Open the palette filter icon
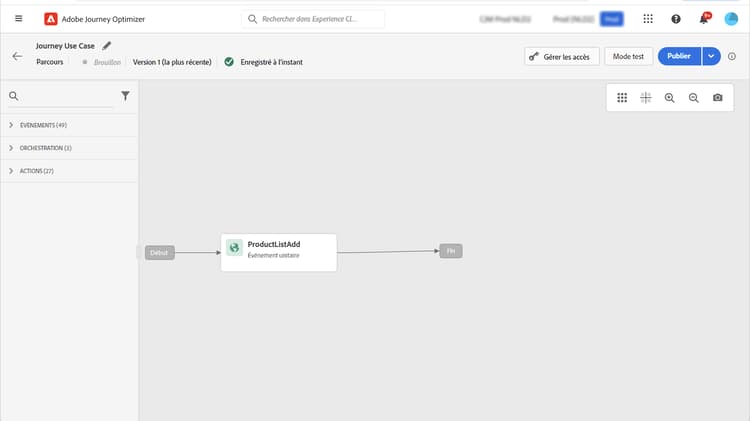Screen dimensions: 750x421 [125, 96]
